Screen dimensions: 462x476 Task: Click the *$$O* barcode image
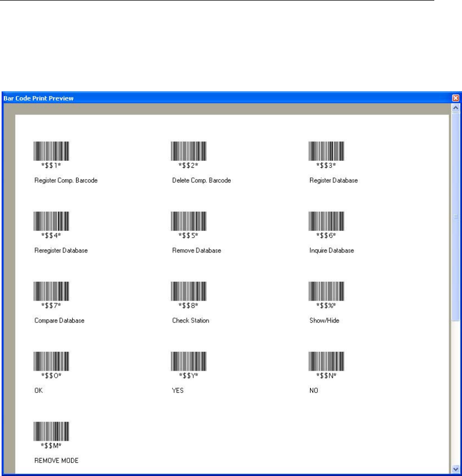click(x=51, y=361)
